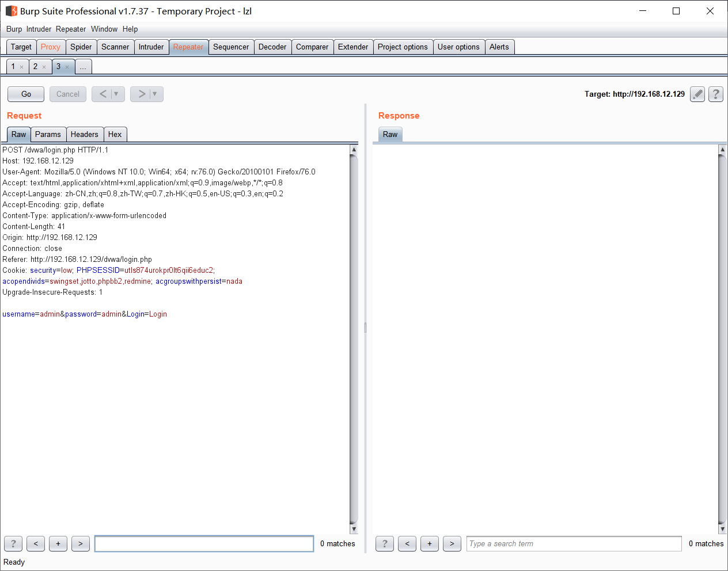Click the username=admin&password=admin body line

click(x=85, y=314)
